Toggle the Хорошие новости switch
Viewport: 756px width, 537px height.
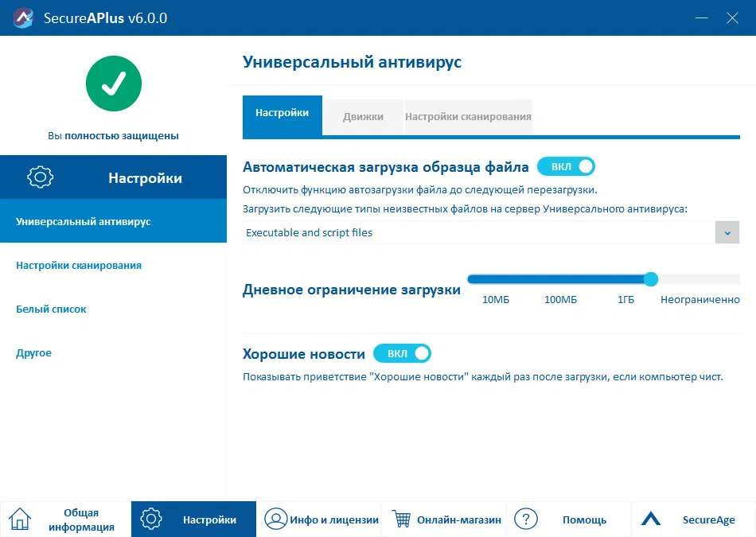tap(402, 353)
